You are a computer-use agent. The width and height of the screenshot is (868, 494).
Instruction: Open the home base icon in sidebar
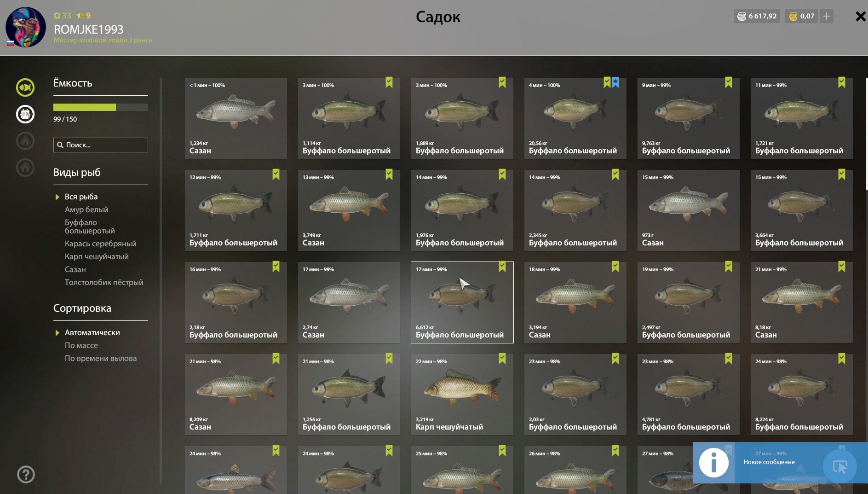click(25, 168)
